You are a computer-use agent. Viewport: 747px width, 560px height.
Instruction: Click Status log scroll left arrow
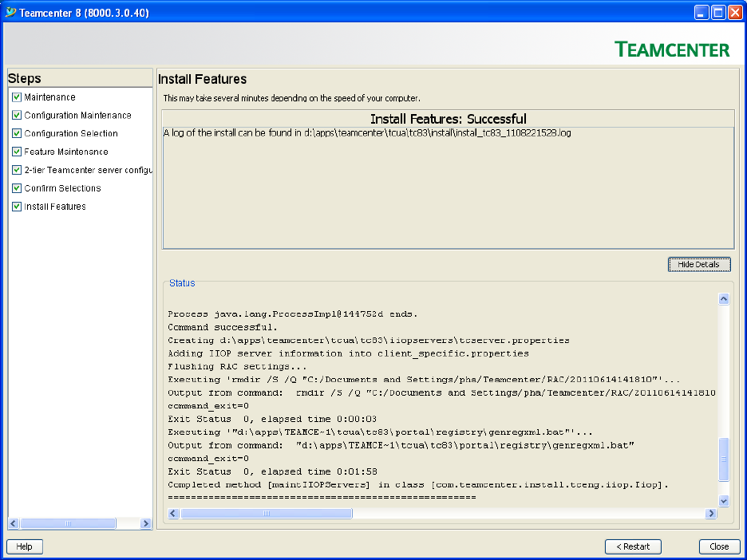click(173, 514)
